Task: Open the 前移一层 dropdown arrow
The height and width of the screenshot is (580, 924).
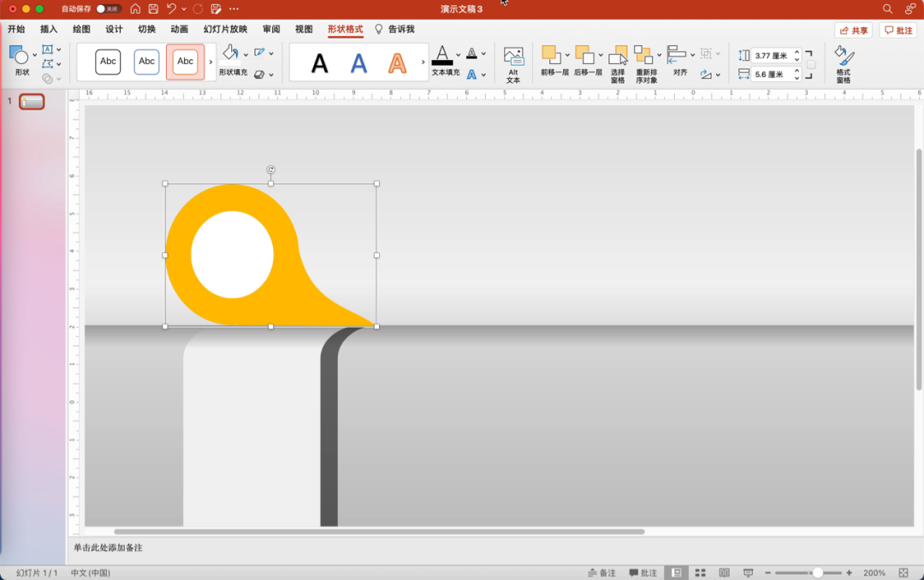Action: pos(567,56)
